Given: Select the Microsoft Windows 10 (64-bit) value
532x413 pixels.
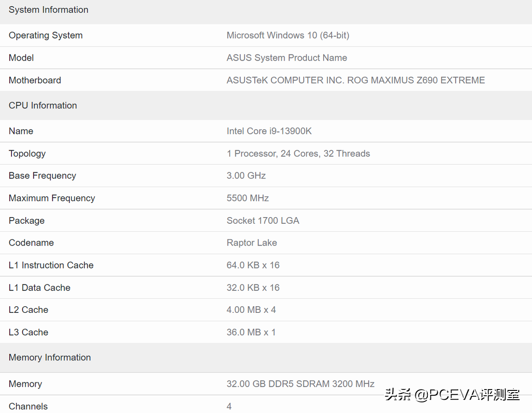Looking at the screenshot, I should [288, 35].
